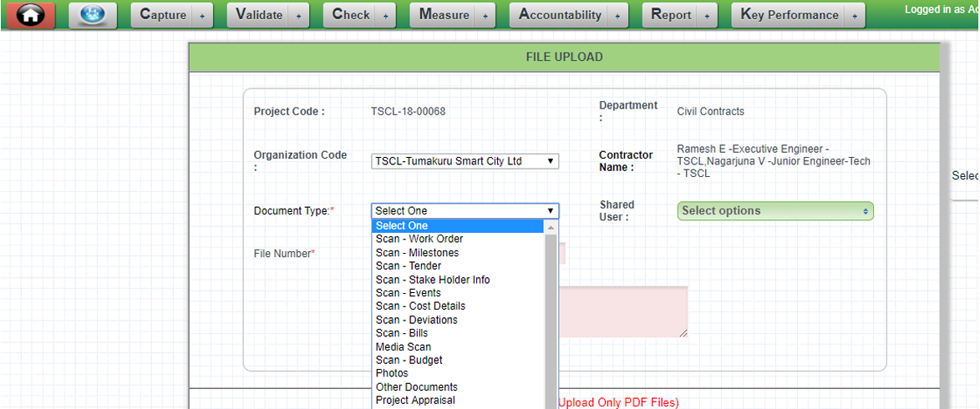Collapse the Document Type dropdown
Screen dimensions: 980x409
pyautogui.click(x=465, y=211)
